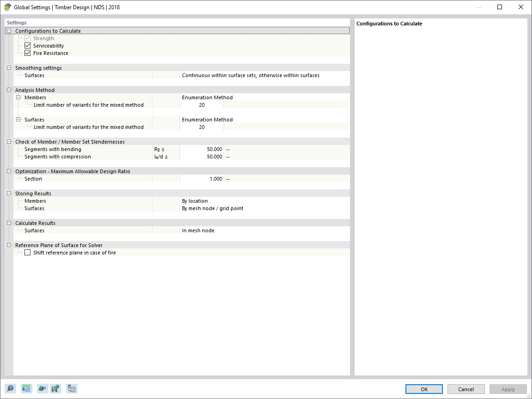Viewport: 532px width, 399px height.
Task: Open Storing Results Members 'By location' dropdown
Action: point(265,201)
